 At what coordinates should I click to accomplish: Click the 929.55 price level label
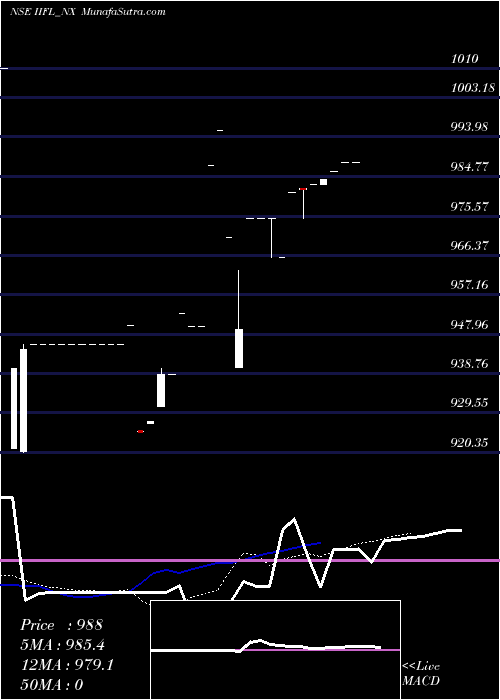[x=469, y=403]
